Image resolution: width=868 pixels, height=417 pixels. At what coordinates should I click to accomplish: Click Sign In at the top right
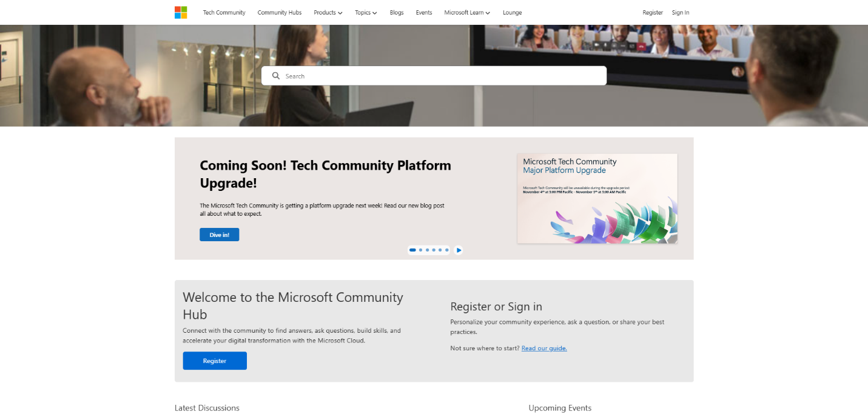click(680, 12)
